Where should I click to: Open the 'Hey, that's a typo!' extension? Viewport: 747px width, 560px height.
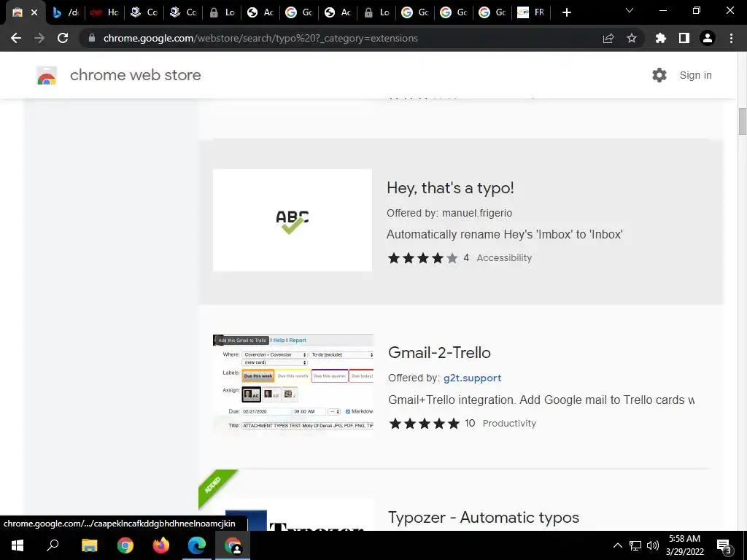pyautogui.click(x=450, y=187)
